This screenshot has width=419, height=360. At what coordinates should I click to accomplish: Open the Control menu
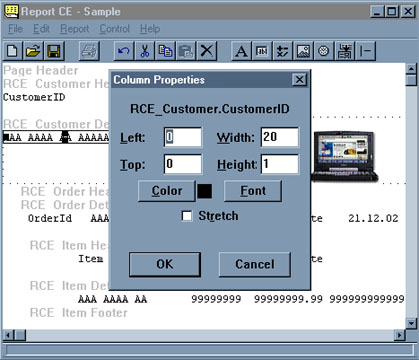(115, 29)
